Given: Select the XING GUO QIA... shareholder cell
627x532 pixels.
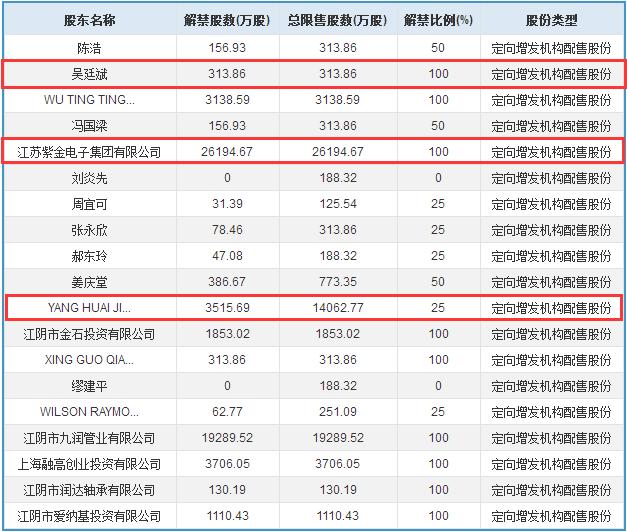Looking at the screenshot, I should 90,360.
